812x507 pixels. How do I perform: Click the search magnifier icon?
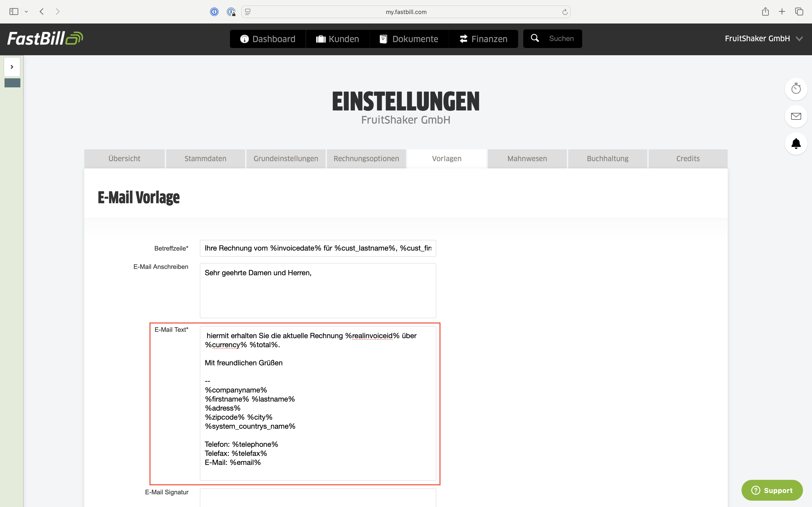pyautogui.click(x=535, y=38)
